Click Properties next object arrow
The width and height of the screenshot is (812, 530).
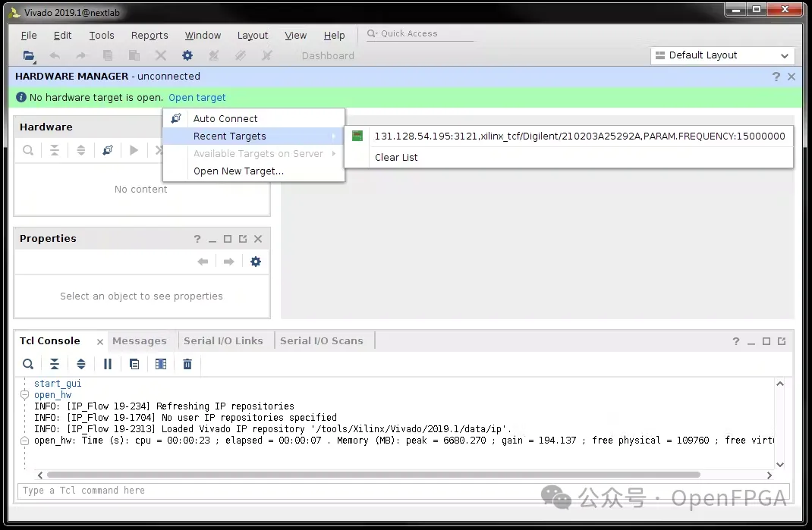tap(229, 262)
